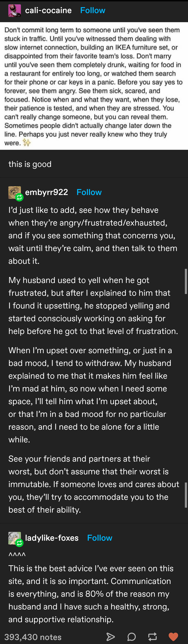Screen dimensions: 188x644
Task: Tap the reblog arrows icon
Action: point(152,636)
